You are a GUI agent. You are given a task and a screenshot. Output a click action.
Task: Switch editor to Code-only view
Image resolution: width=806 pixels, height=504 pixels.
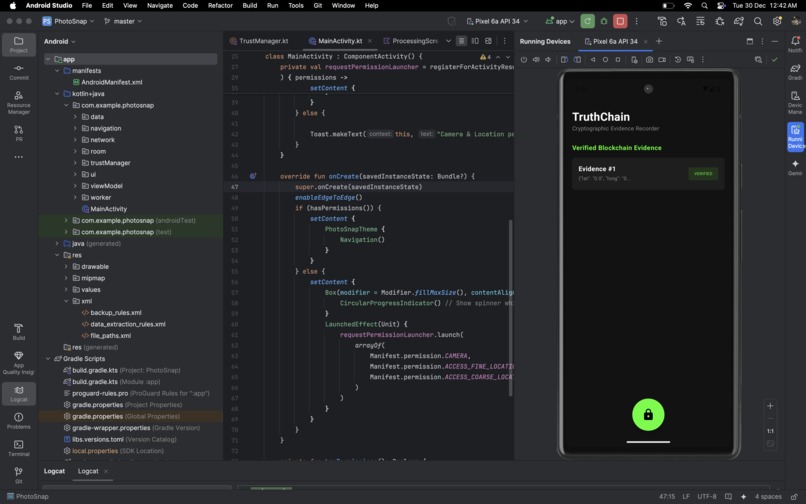461,41
